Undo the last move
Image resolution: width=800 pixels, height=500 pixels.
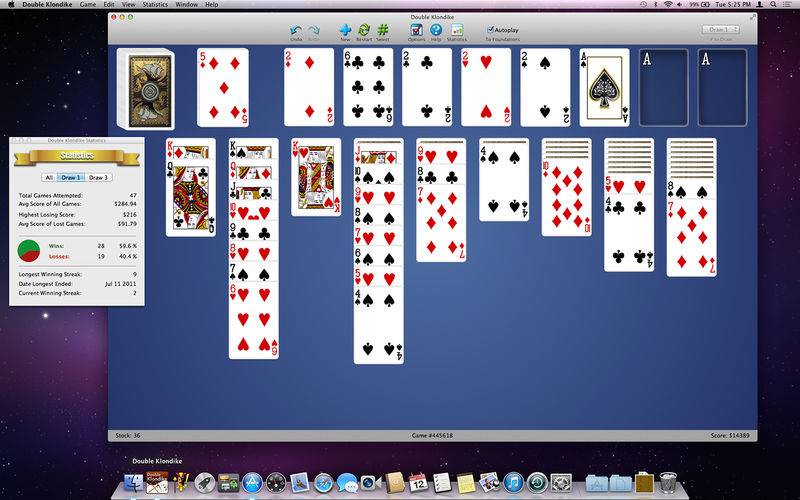pyautogui.click(x=296, y=30)
